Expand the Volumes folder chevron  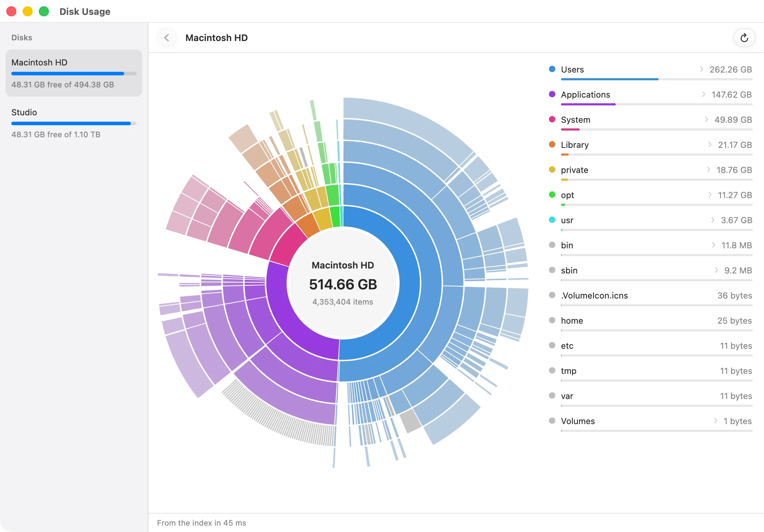click(716, 421)
